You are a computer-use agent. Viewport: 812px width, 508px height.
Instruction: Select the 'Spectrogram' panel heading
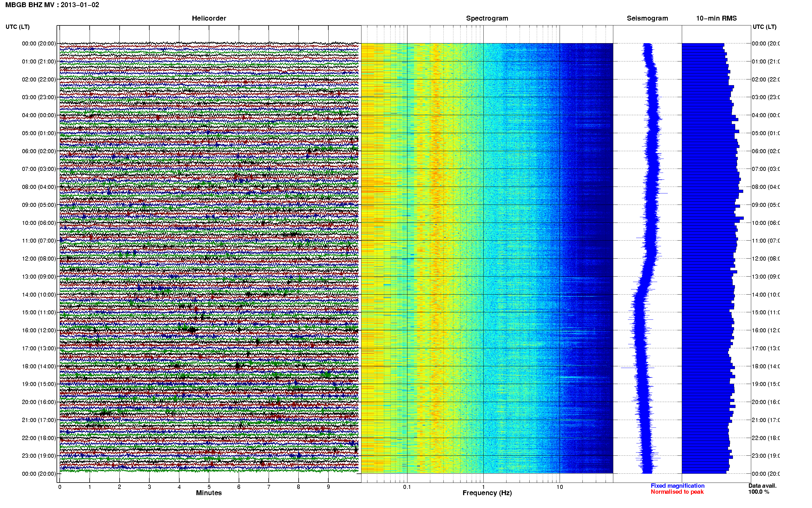tap(487, 19)
